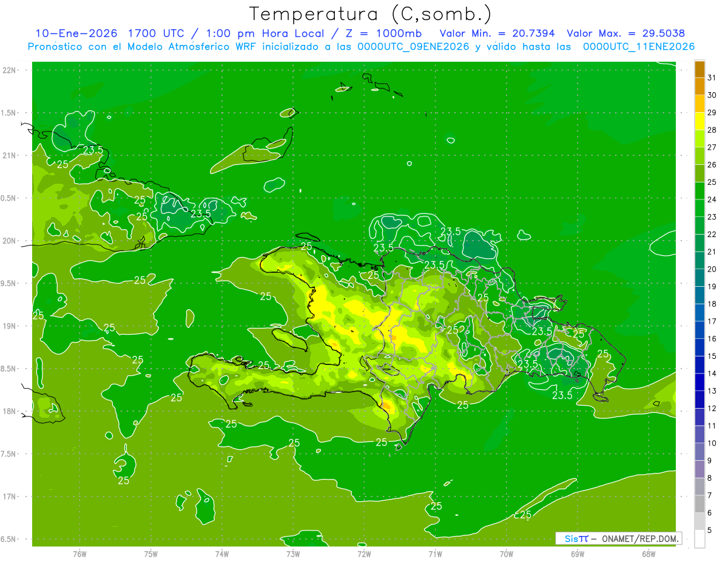
Task: Click the "0.5N" latitude axis label
Action: [x=8, y=198]
